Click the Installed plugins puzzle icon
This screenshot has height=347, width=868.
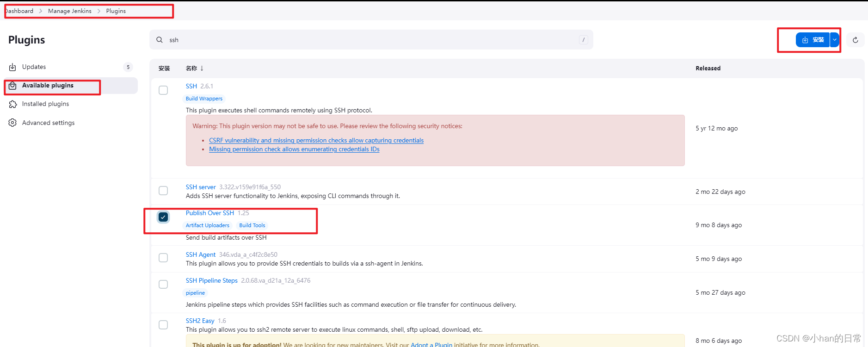point(12,104)
